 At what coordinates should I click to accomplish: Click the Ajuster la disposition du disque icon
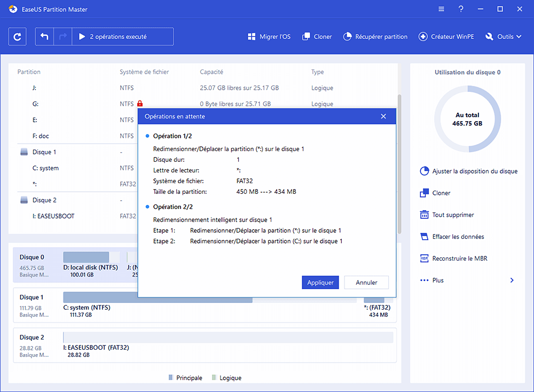point(425,171)
